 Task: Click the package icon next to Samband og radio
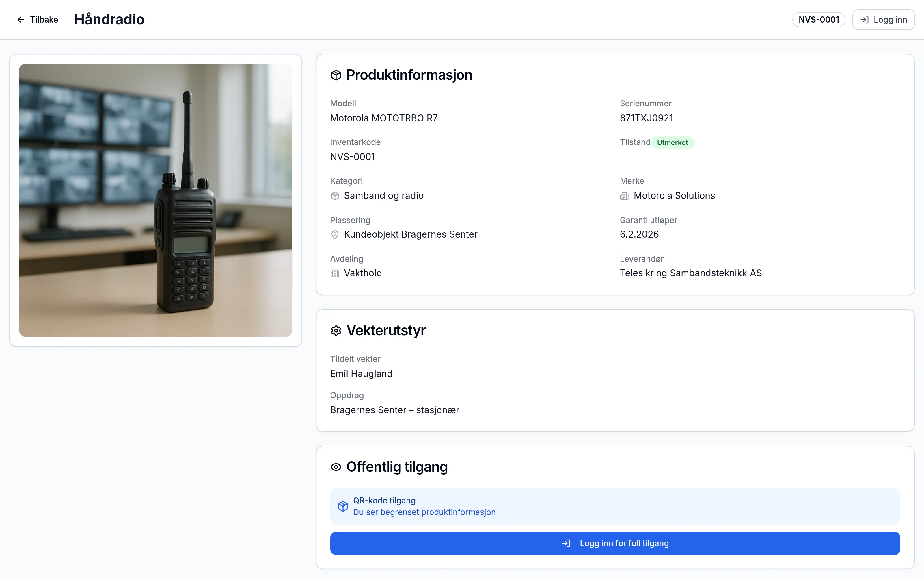pos(335,196)
